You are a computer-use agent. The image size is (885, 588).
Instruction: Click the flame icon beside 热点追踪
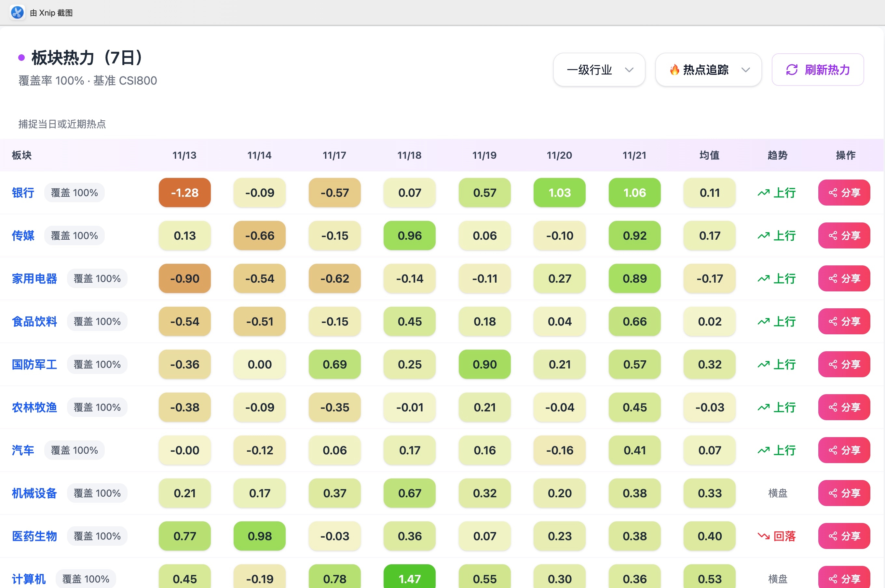(x=674, y=70)
